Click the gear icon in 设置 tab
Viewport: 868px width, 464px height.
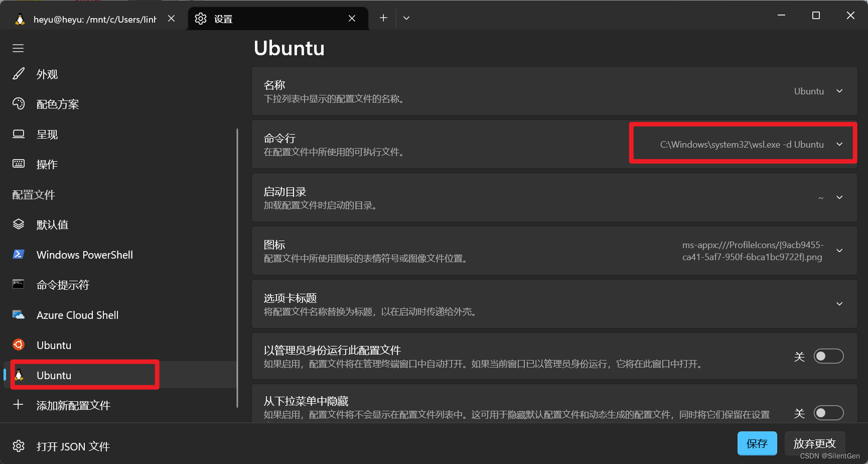coord(201,19)
